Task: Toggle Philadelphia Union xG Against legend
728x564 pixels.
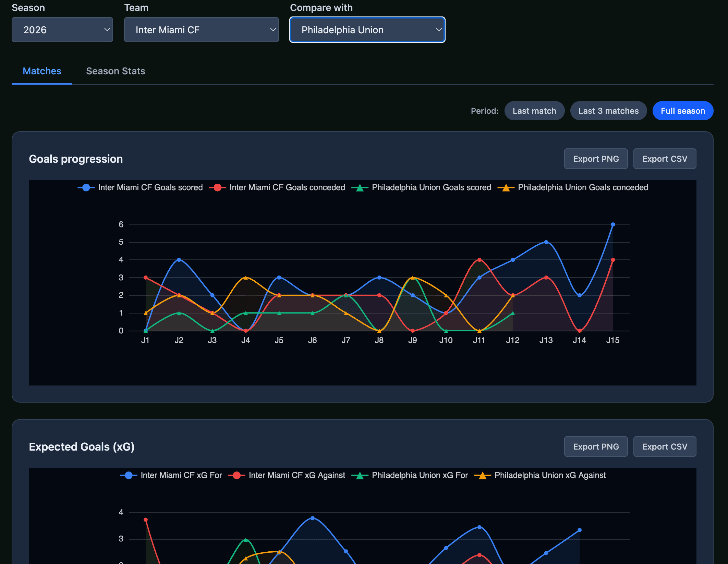Action: click(x=540, y=475)
